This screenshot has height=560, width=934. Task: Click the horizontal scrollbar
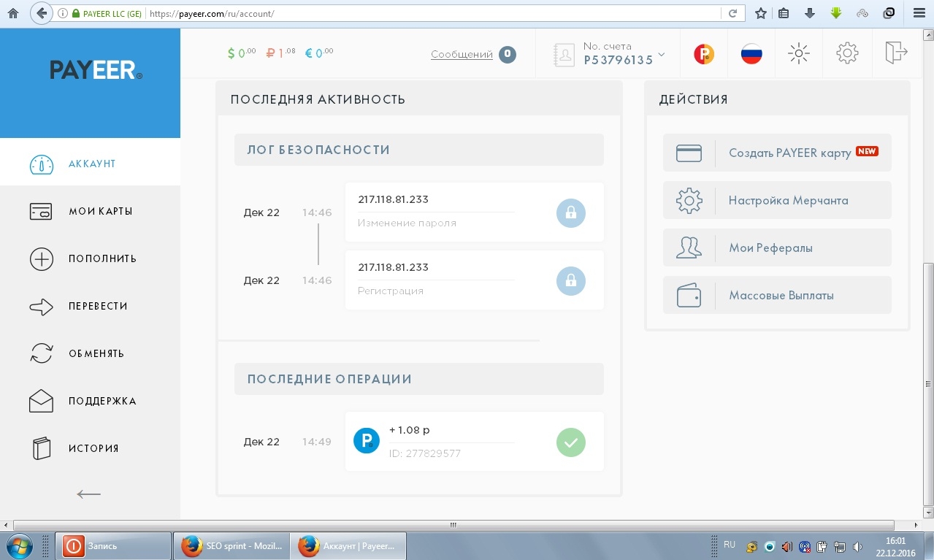(x=453, y=525)
